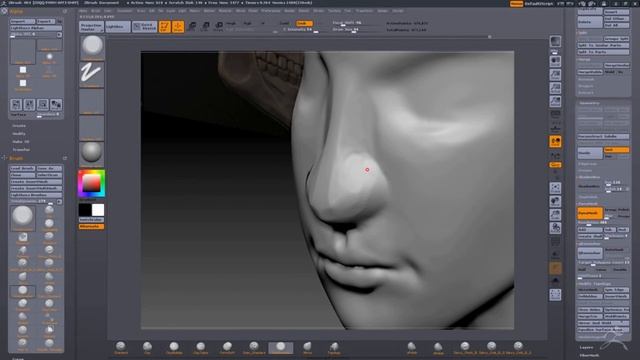Select the white main color swatch

(x=98, y=210)
